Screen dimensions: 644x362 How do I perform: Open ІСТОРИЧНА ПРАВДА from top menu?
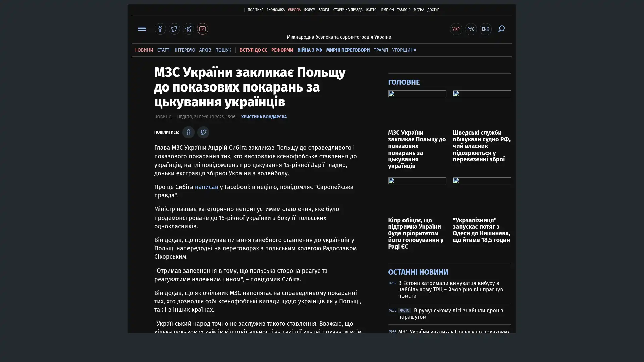point(347,10)
